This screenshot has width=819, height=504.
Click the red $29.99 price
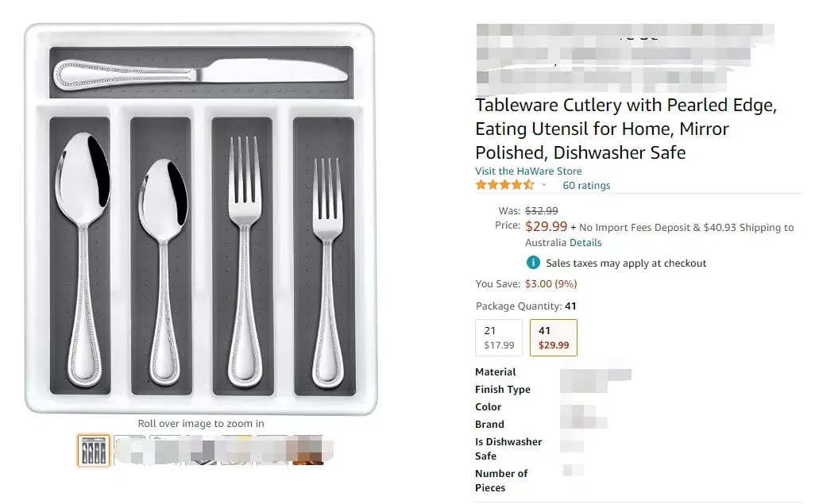click(546, 226)
